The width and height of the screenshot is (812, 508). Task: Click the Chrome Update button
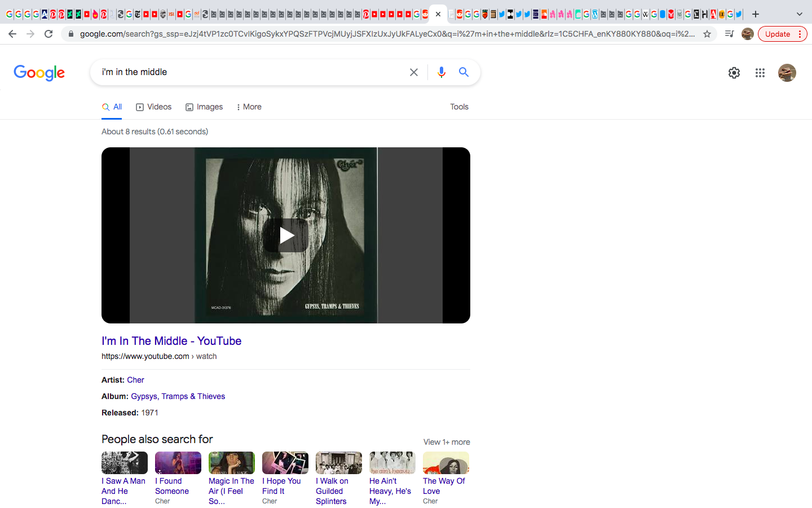(x=783, y=34)
